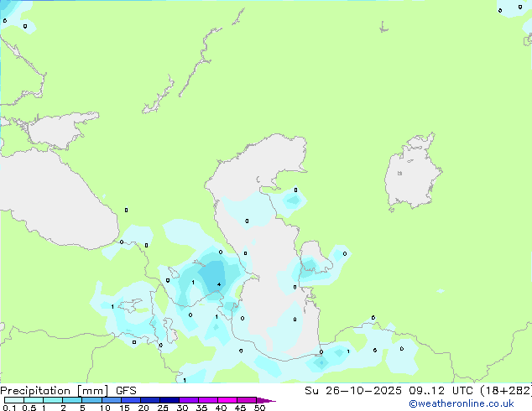Select the 40–45 mm magenta legend swatch
This screenshot has width=532, height=411.
point(227,400)
